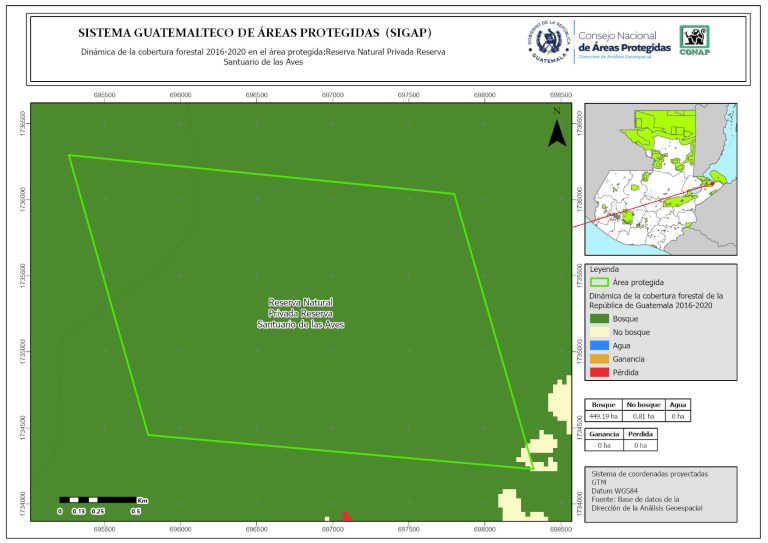Click the red Pérdida patch on the map
This screenshot has height=543, width=768.
tap(347, 516)
